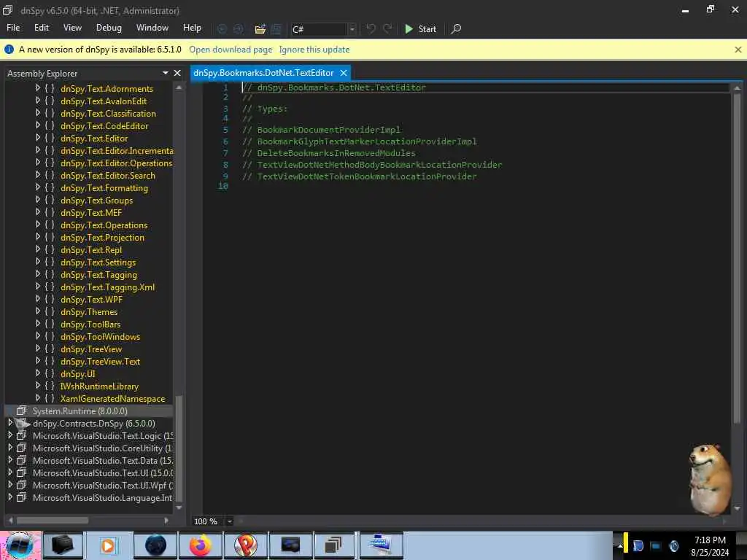Image resolution: width=747 pixels, height=560 pixels.
Task: Close the Assembly Explorer panel
Action: (x=177, y=73)
